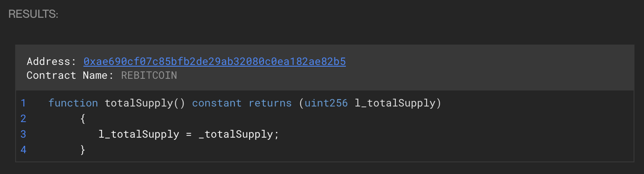Click line number 3 in the gutter
Viewport: 644px width, 174px height.
coord(23,134)
